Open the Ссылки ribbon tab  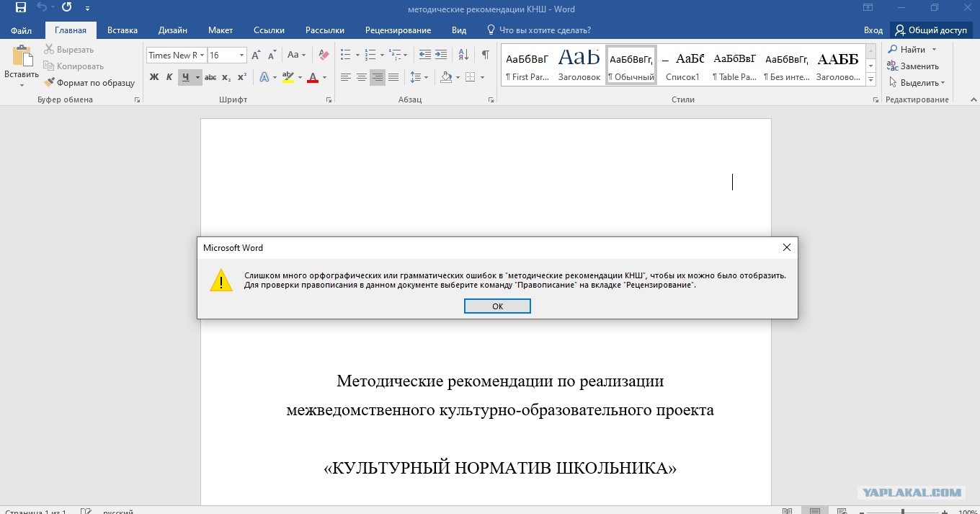269,30
